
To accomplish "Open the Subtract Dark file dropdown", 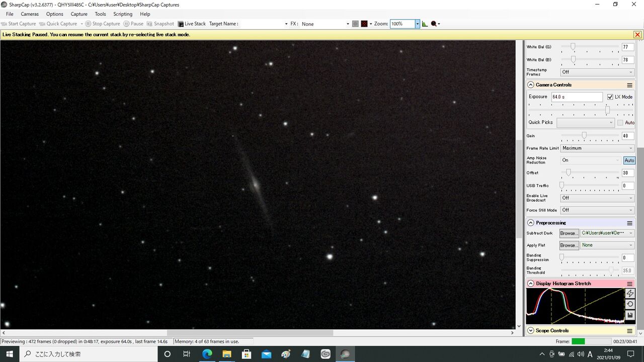I will 607,233.
